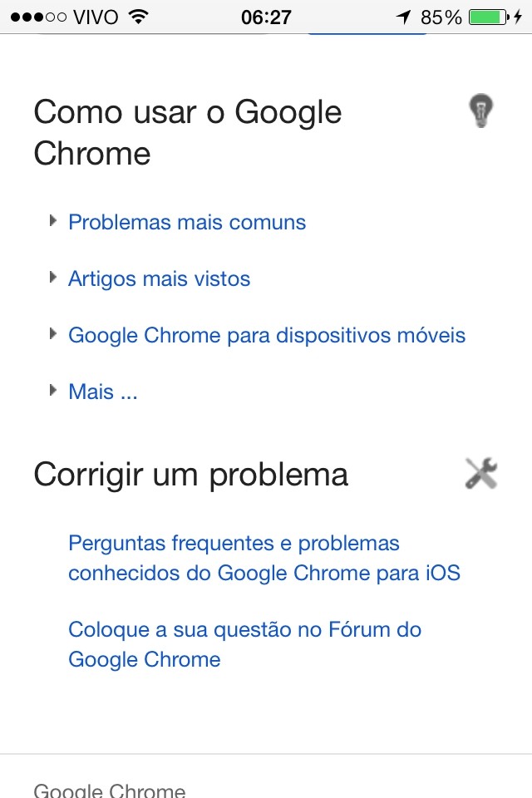
Task: Tap the location arrow status icon
Action: point(404,17)
